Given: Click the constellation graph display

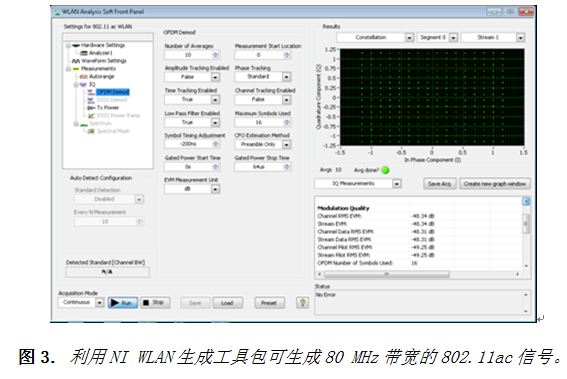Looking at the screenshot, I should (x=432, y=97).
